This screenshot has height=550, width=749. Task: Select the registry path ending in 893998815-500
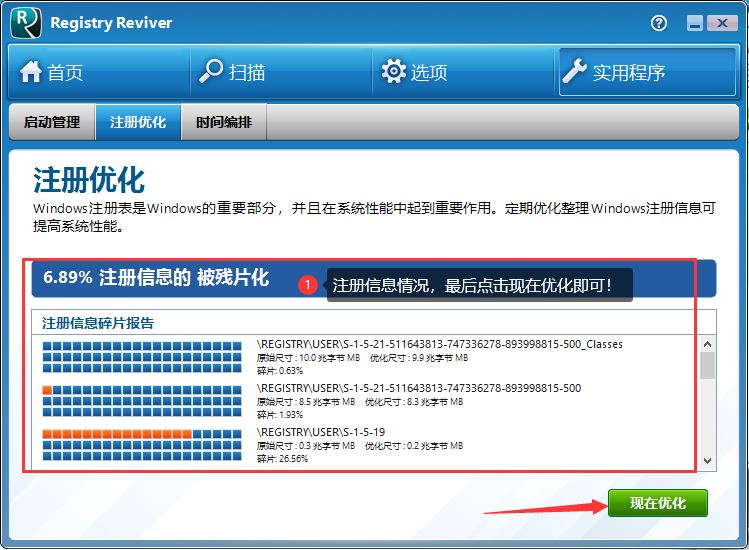tap(419, 388)
